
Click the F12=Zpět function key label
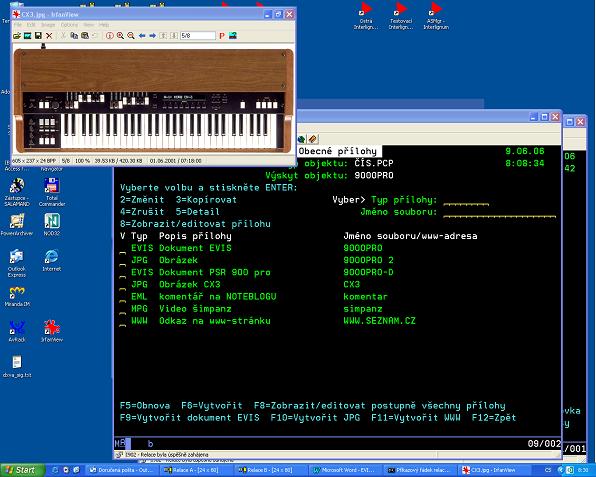pyautogui.click(x=494, y=418)
